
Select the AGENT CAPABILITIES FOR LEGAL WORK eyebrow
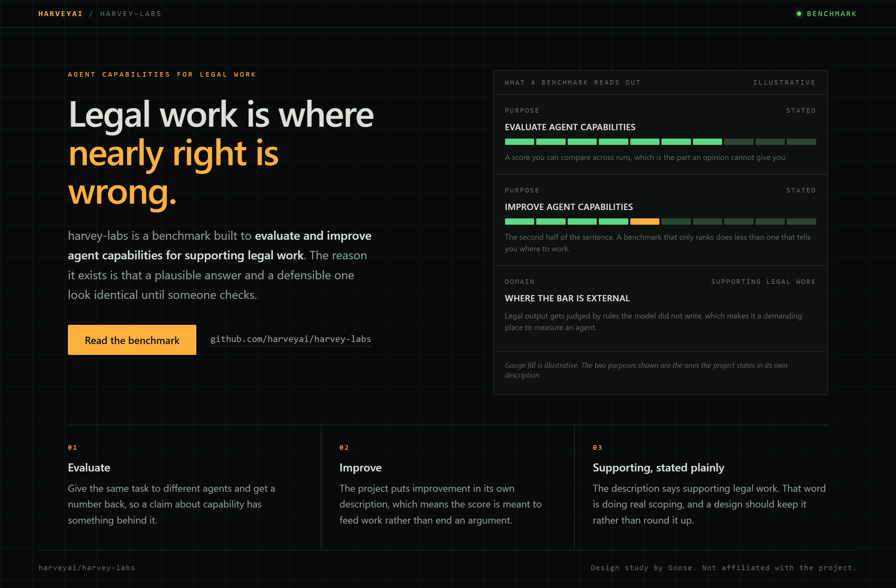[162, 75]
